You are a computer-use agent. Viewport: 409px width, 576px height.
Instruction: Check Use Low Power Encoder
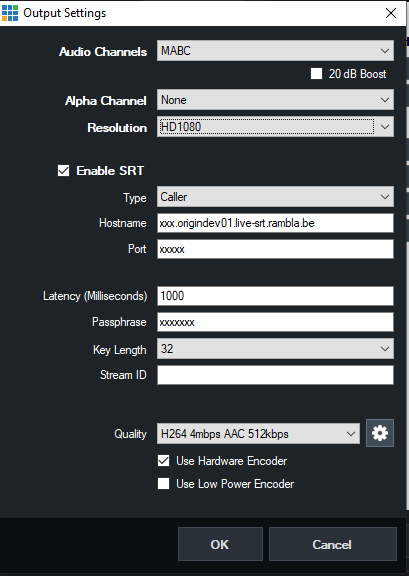[x=164, y=483]
